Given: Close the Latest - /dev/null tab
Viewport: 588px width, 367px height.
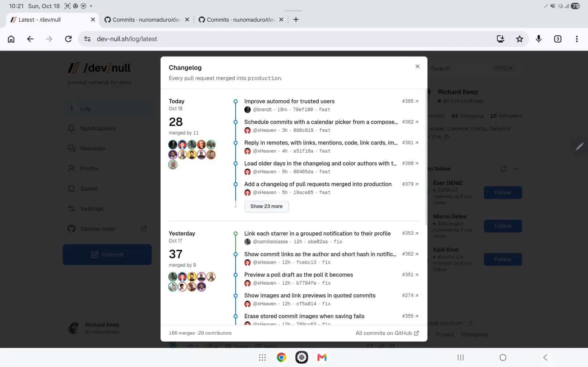Looking at the screenshot, I should click(x=93, y=20).
